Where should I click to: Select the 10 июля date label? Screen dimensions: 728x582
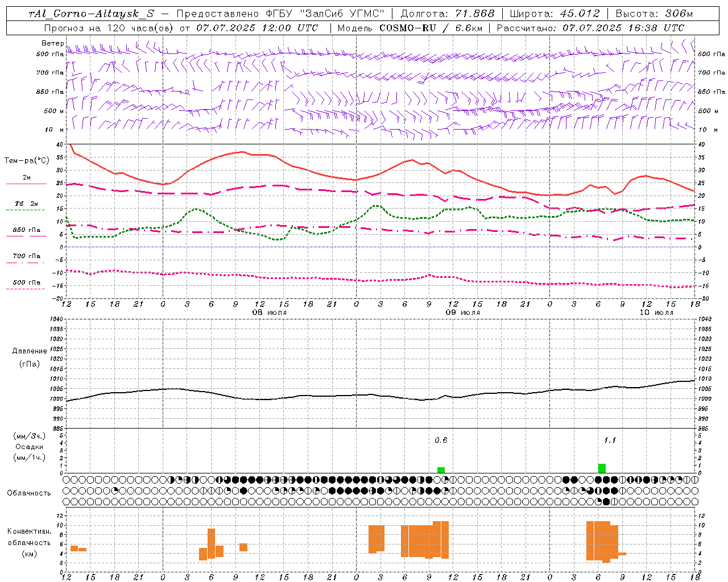(x=656, y=313)
